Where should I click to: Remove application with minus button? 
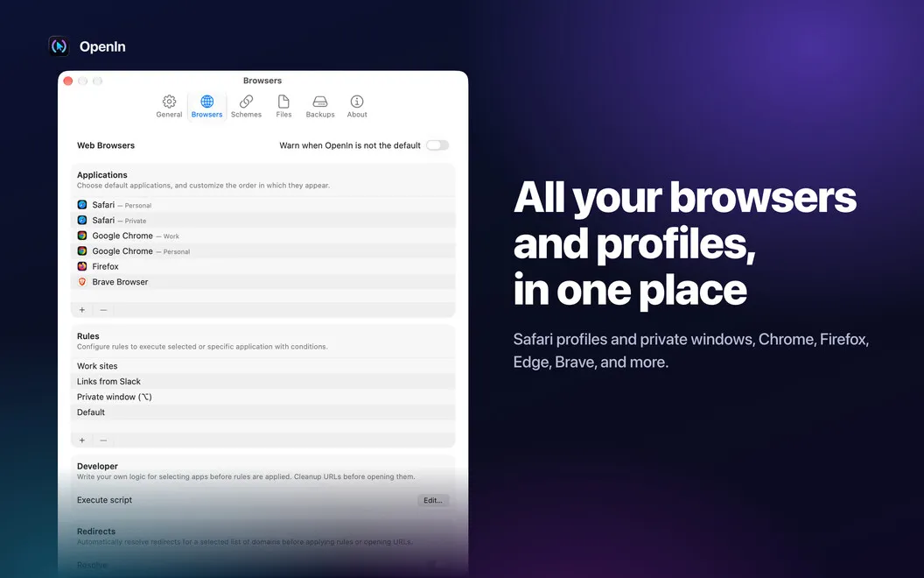click(103, 310)
